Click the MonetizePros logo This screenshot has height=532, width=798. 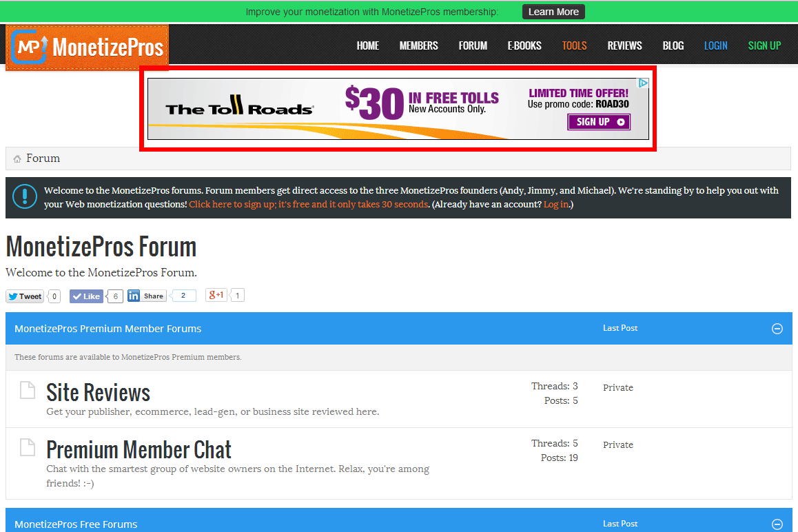87,47
